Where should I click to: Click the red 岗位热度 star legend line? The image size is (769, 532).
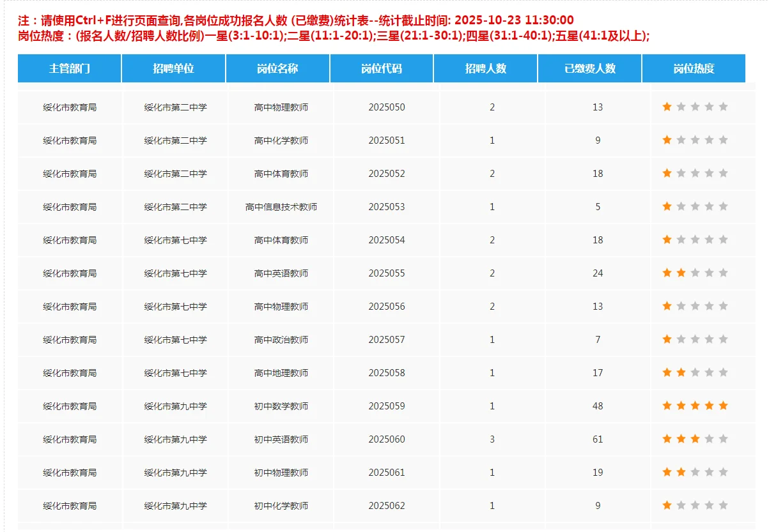coord(334,36)
